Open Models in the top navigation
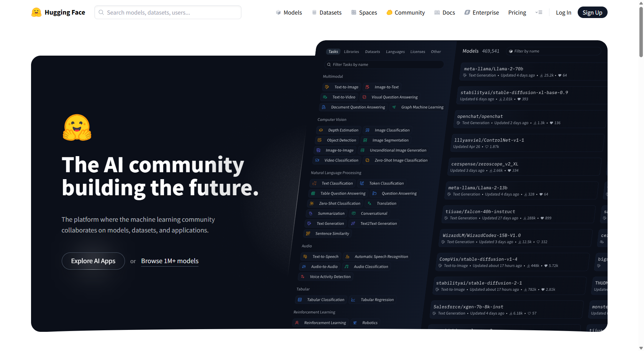The image size is (644, 351). (289, 12)
